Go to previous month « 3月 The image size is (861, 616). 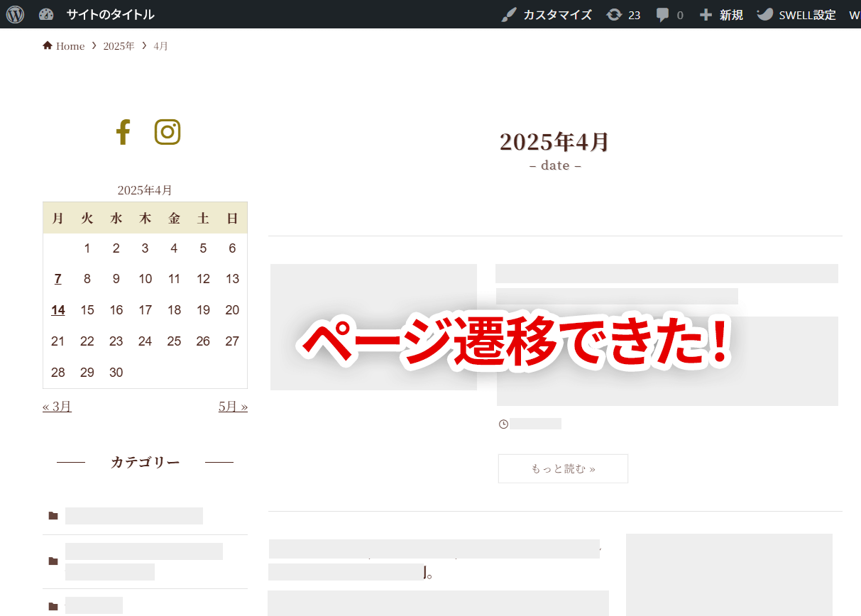57,407
